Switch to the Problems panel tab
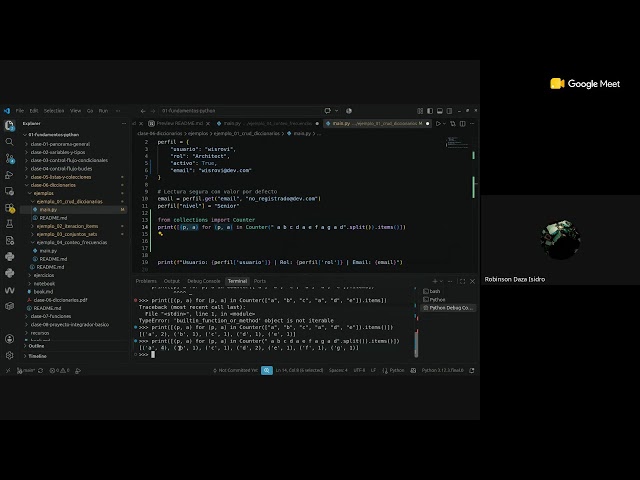 pyautogui.click(x=146, y=281)
